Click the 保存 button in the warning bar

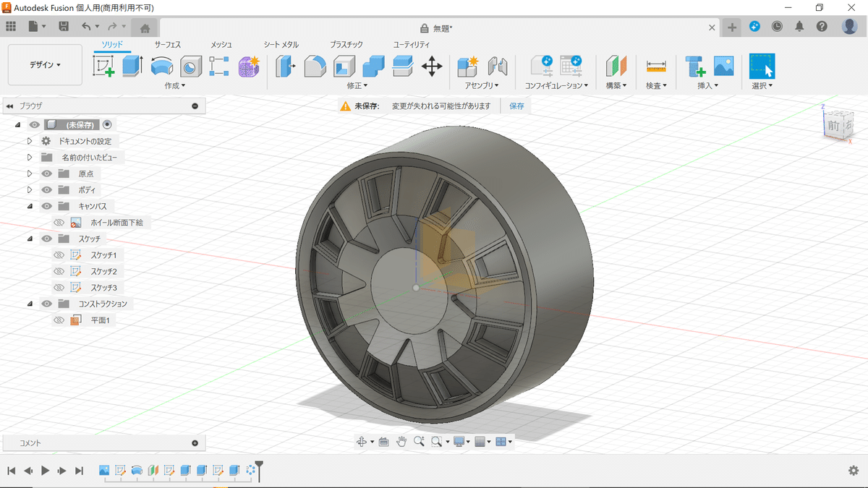click(x=516, y=106)
